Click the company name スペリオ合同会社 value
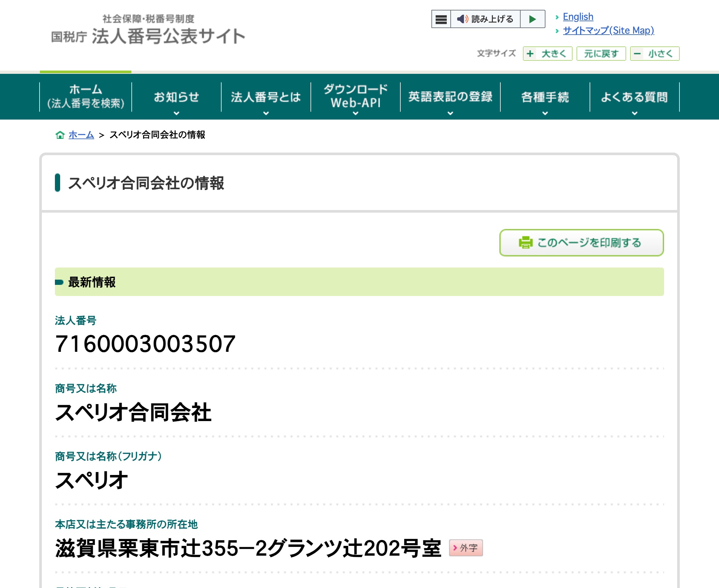The height and width of the screenshot is (588, 719). click(133, 412)
